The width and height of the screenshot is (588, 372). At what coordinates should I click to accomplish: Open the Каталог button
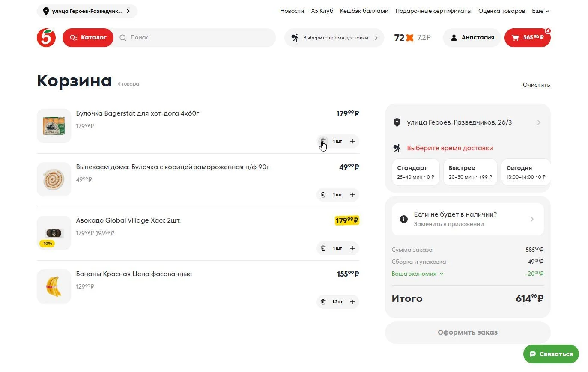(x=88, y=38)
